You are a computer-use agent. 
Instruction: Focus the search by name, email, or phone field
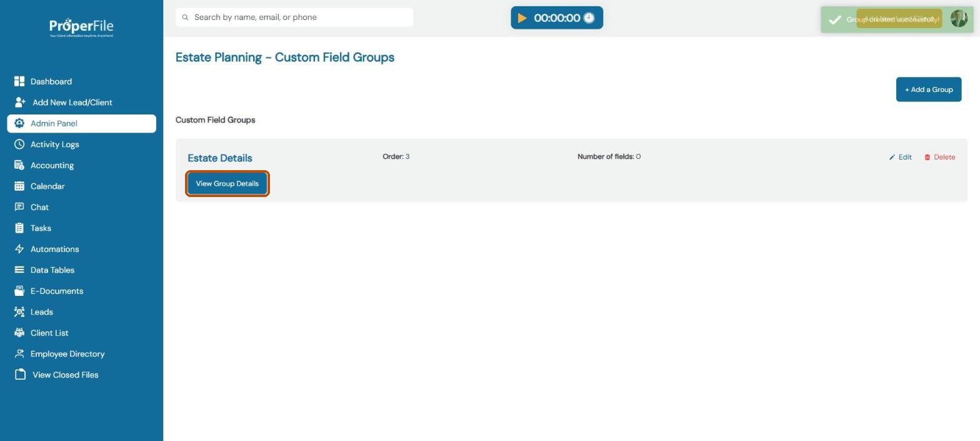click(294, 18)
